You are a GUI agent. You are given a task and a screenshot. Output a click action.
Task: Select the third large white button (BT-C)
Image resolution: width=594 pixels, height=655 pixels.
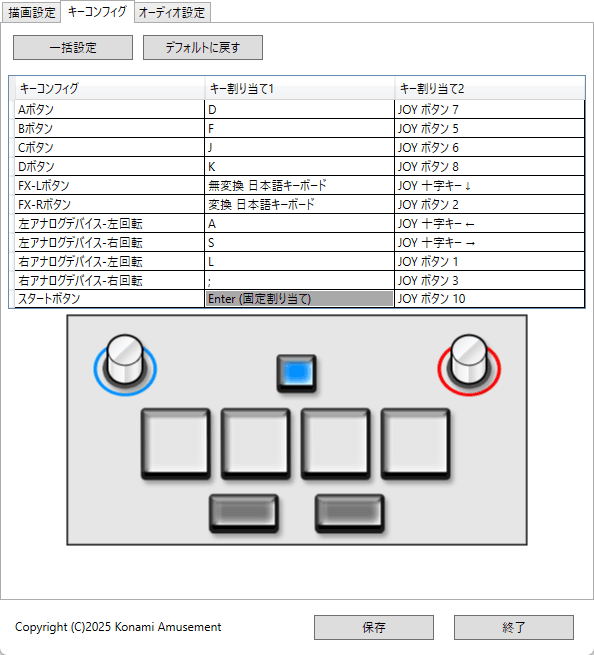click(x=335, y=444)
